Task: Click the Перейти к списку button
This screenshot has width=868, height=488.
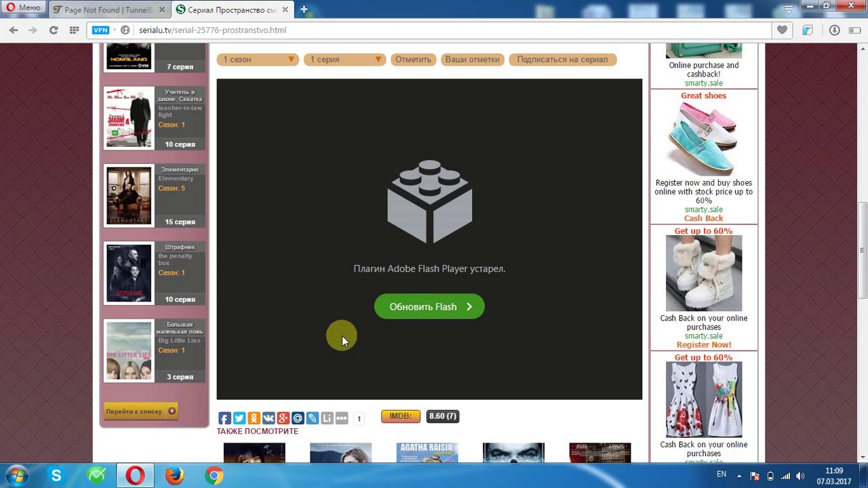Action: click(x=140, y=411)
